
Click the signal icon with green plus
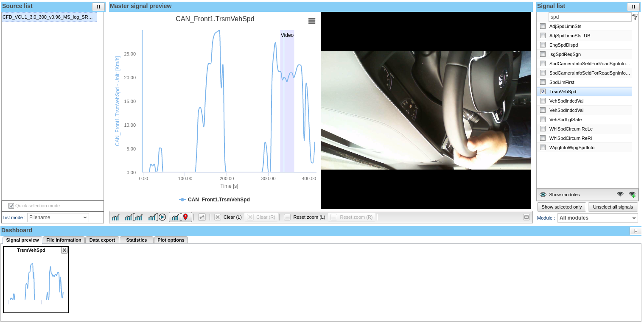pyautogui.click(x=632, y=195)
